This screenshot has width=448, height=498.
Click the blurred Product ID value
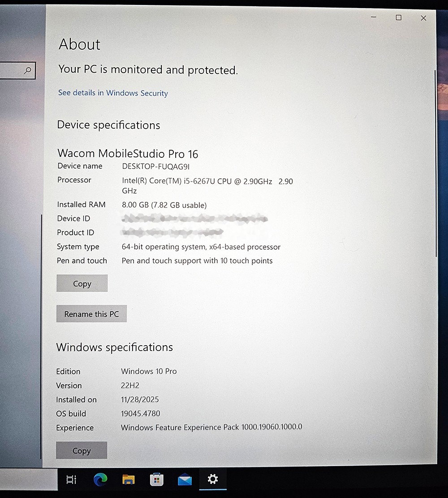172,233
